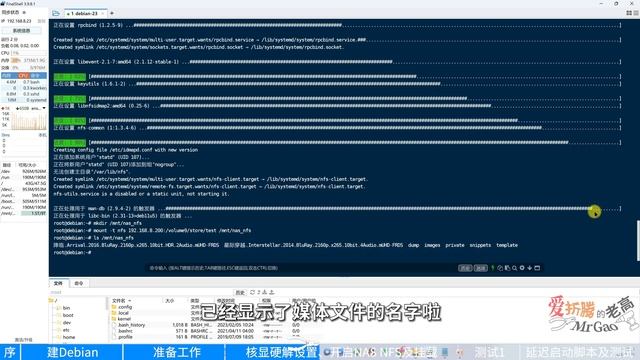Click the search magnifier icon in terminal bar
The image size is (640, 360).
point(515,268)
